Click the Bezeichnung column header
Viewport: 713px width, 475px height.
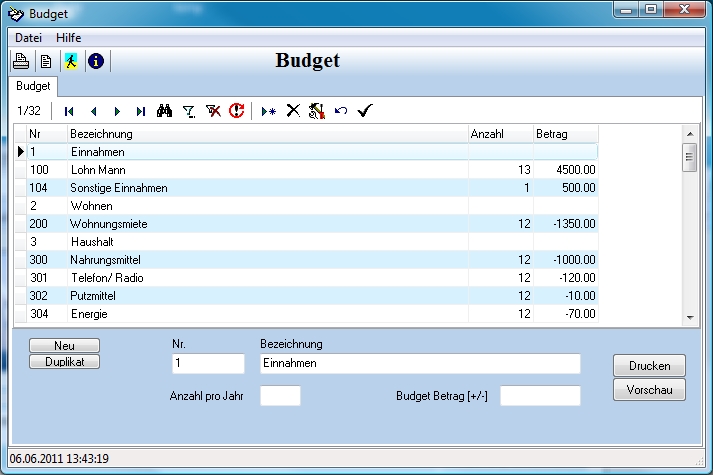click(x=268, y=134)
